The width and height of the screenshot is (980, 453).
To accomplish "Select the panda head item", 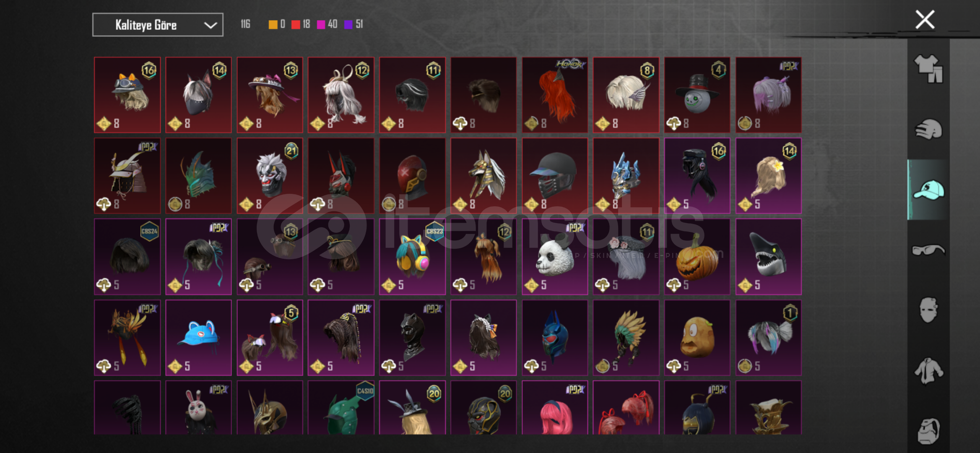I will pos(555,257).
